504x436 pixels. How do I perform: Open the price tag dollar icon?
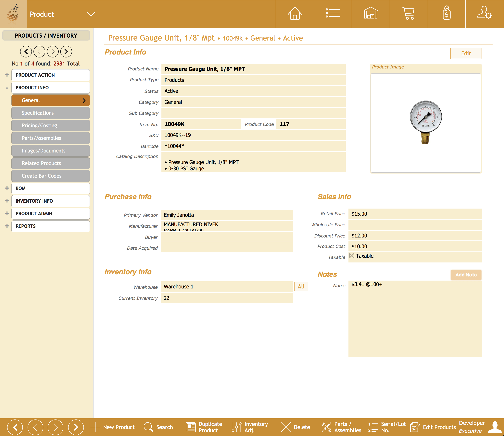tap(446, 13)
